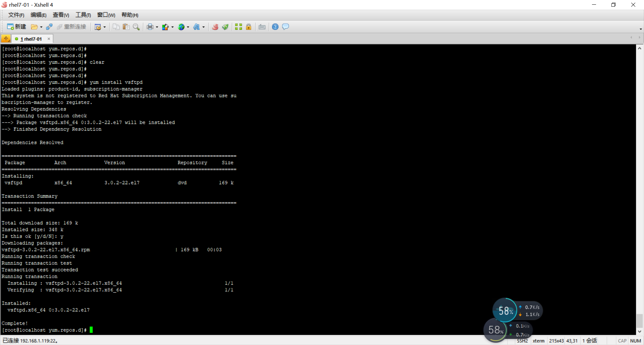Click the terminal cursor at the last prompt
This screenshot has height=345, width=644.
tap(91, 330)
